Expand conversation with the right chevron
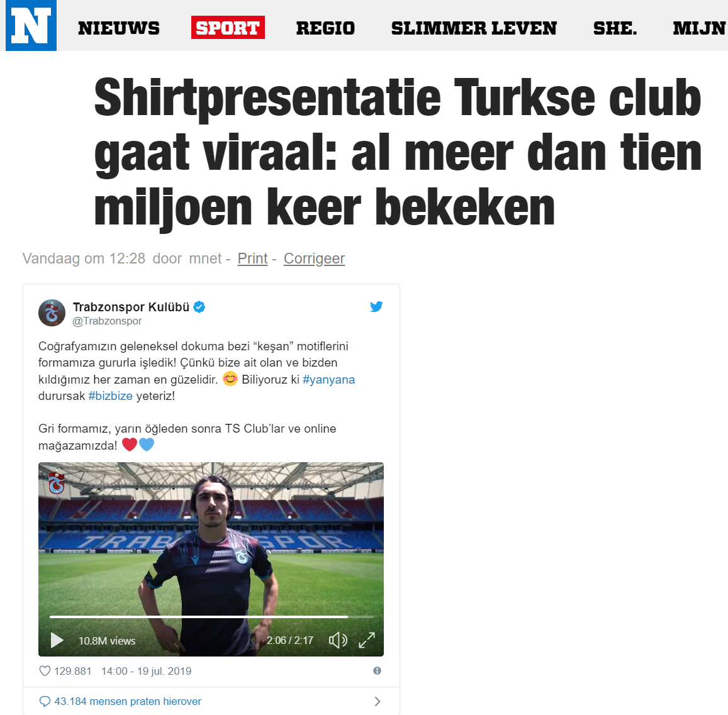The height and width of the screenshot is (715, 728). tap(378, 701)
